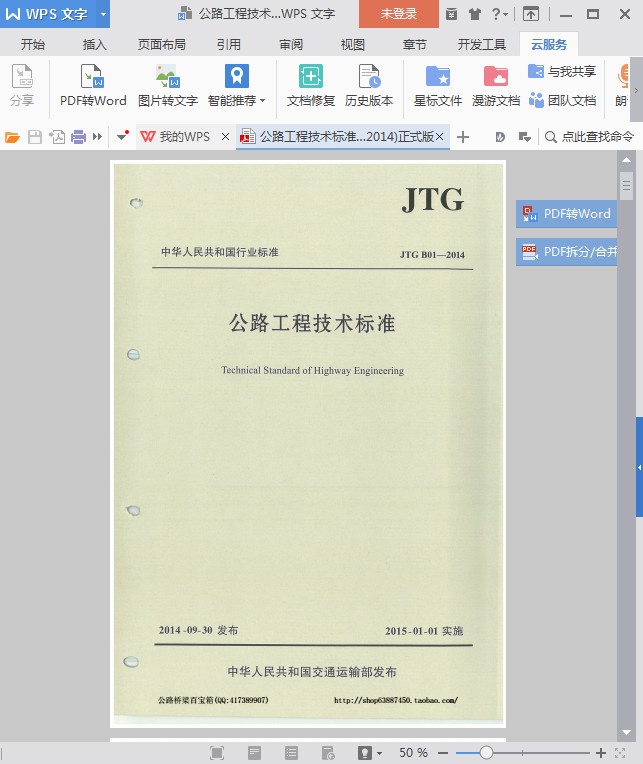Click fit-to-window icon in status bar
The image size is (643, 764).
point(620,753)
